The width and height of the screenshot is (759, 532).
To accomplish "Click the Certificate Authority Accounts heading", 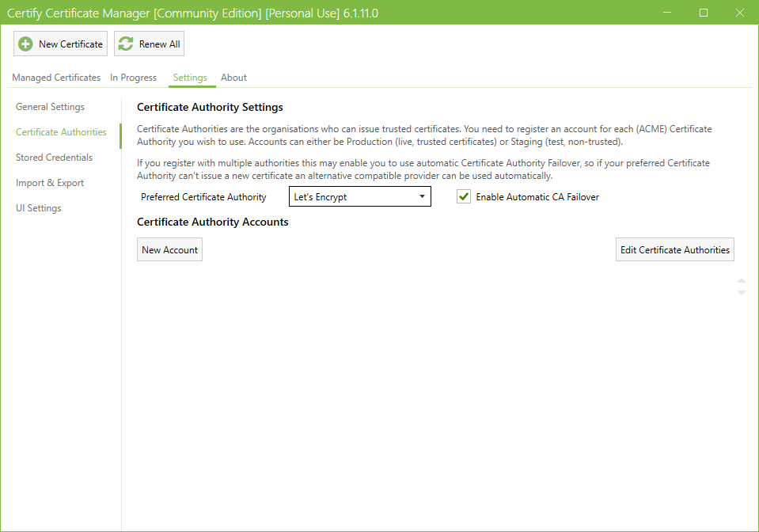I will pos(212,222).
